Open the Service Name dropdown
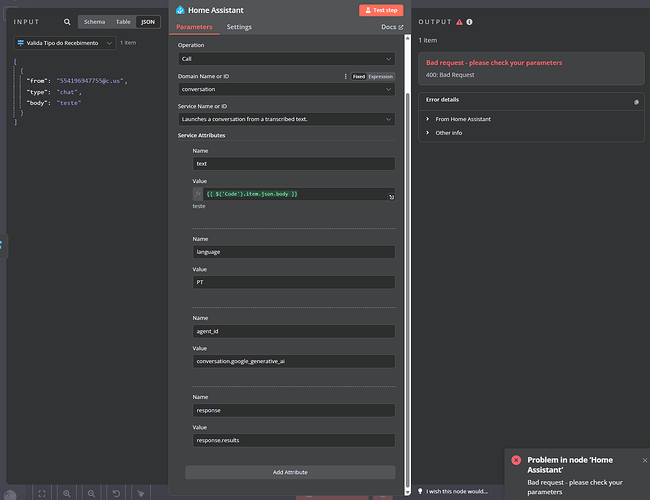650x500 pixels. click(286, 119)
